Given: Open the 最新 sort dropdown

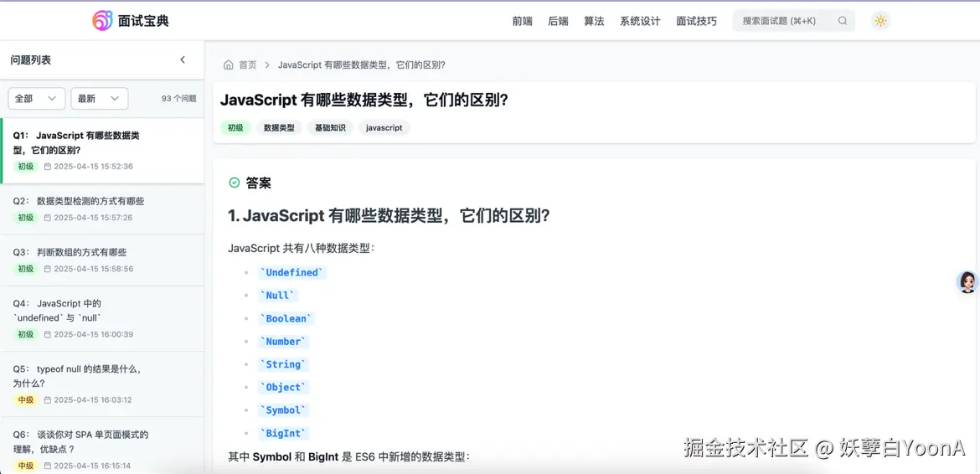Looking at the screenshot, I should pyautogui.click(x=99, y=99).
